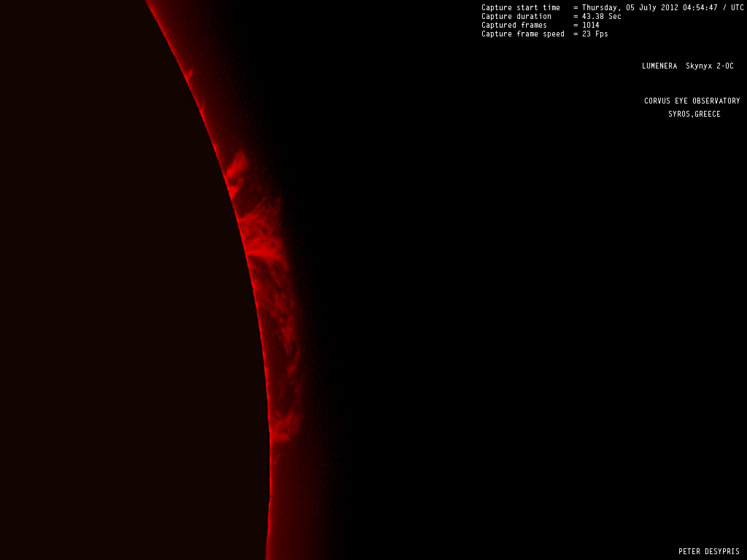Click the "CORVUS EYE OBSERVATORY" text
Image resolution: width=747 pixels, height=560 pixels.
coord(692,101)
